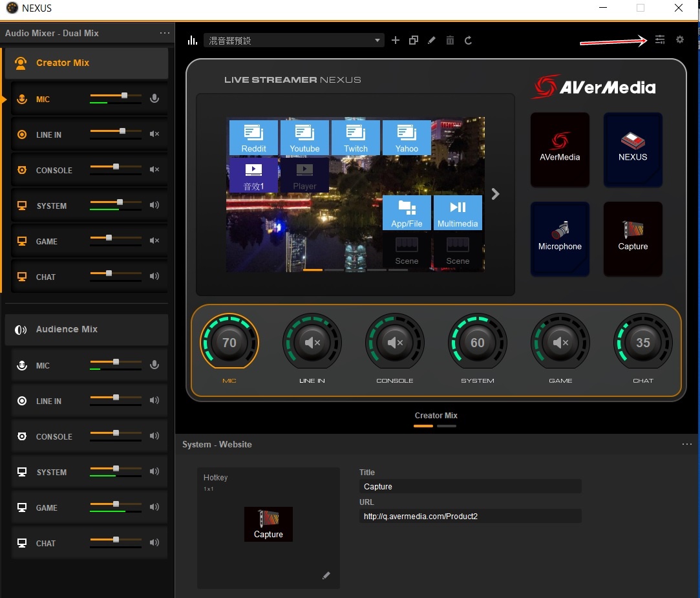Adjust the Creator Mix CONSOLE volume slider

pos(116,167)
